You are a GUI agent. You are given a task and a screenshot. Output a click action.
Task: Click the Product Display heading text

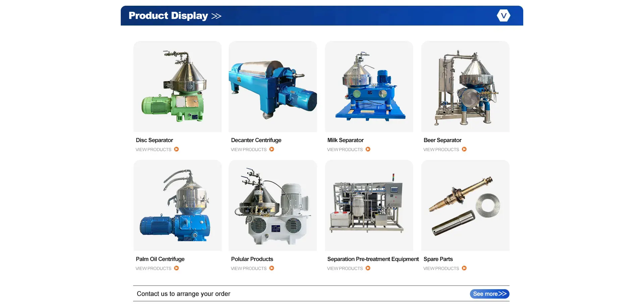[x=168, y=16]
